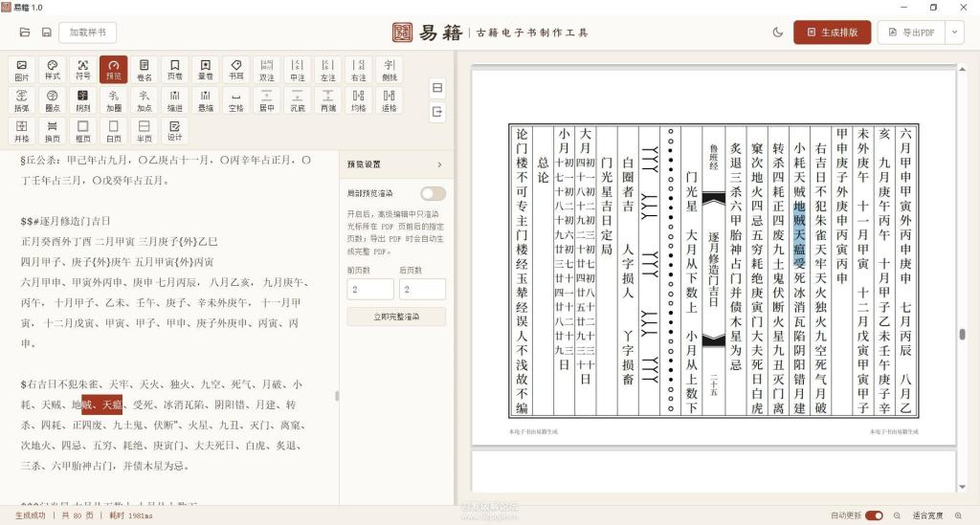This screenshot has width=980, height=525.
Task: Click the highlighted 贼、天瘟 editor text
Action: pyautogui.click(x=101, y=405)
